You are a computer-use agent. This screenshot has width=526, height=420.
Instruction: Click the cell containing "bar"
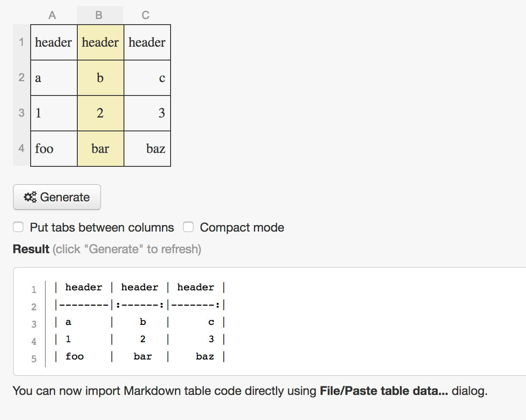(x=100, y=149)
